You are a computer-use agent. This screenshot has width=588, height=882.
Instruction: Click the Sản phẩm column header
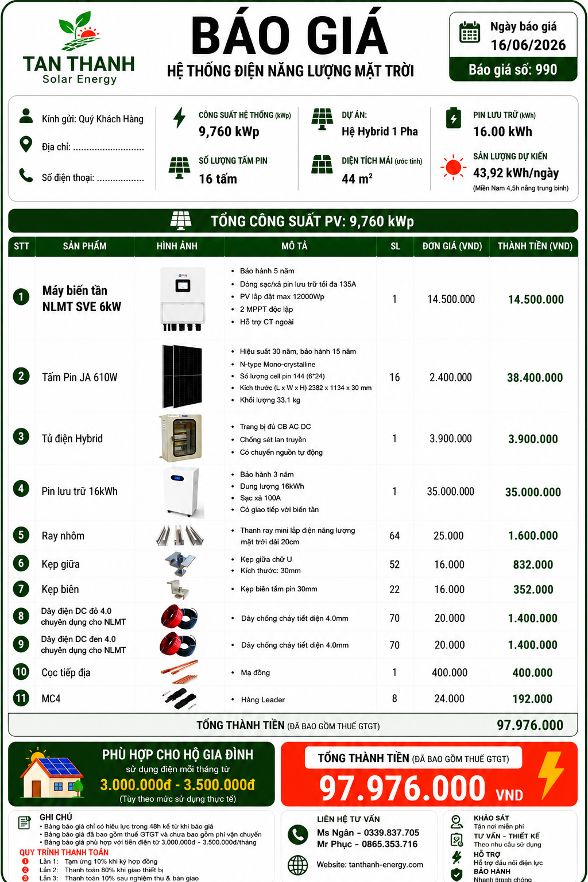[x=85, y=246]
